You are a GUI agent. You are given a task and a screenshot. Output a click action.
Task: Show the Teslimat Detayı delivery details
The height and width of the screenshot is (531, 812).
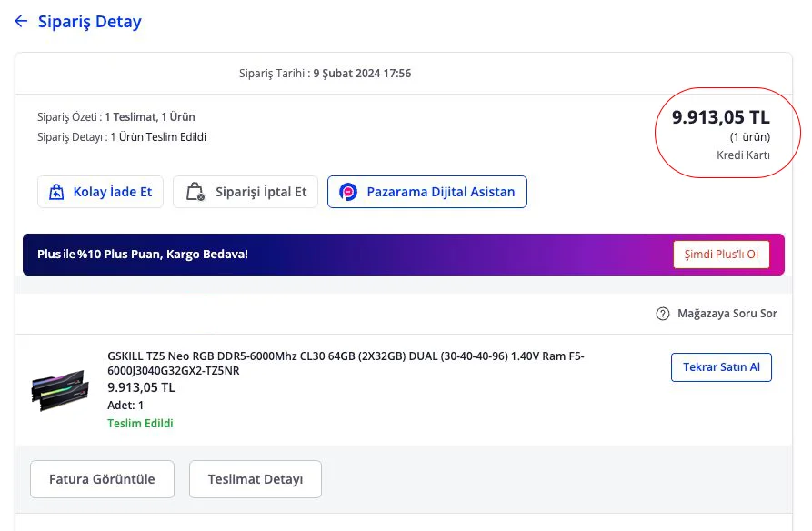tap(255, 479)
